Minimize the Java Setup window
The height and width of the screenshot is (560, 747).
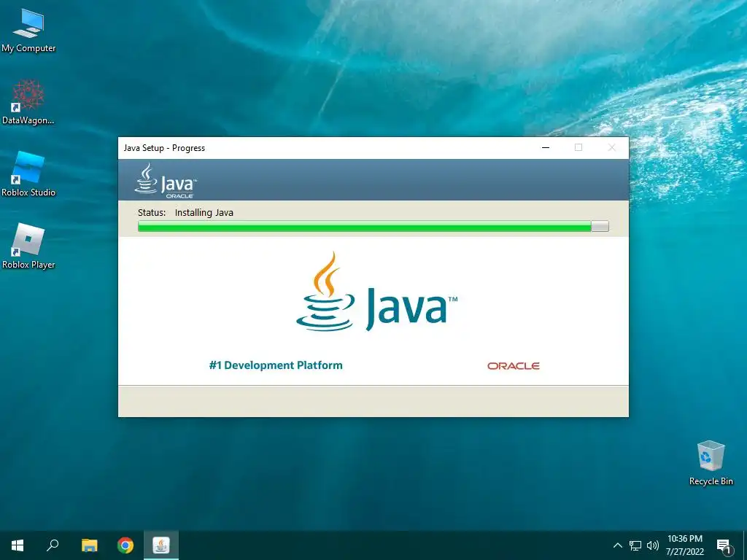(546, 147)
